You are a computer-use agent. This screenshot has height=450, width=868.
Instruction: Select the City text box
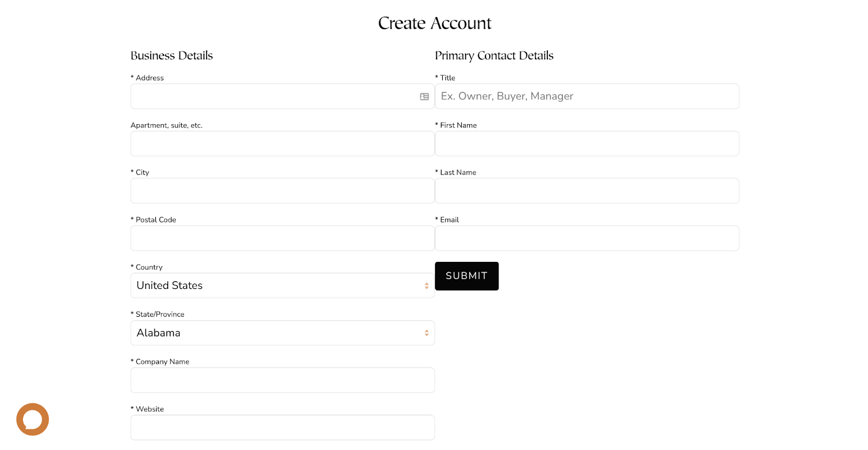[282, 191]
